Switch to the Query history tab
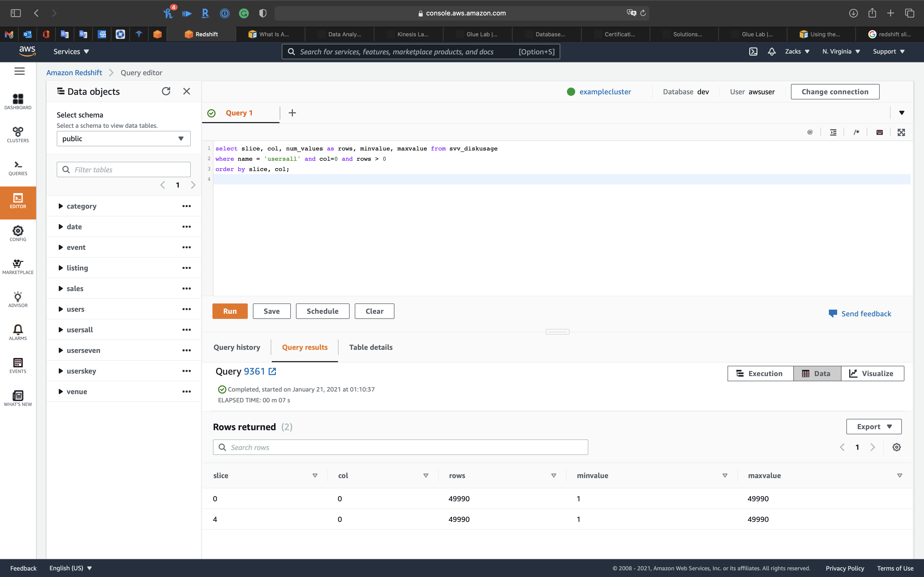The image size is (924, 577). [237, 347]
